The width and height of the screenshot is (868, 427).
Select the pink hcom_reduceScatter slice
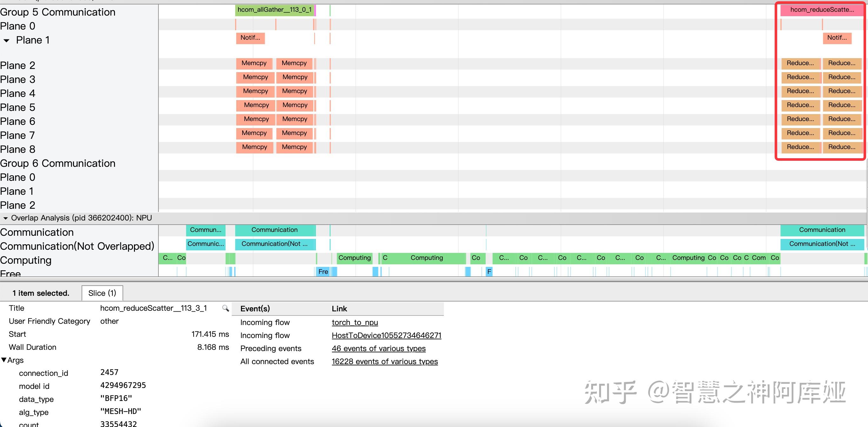[x=822, y=10]
